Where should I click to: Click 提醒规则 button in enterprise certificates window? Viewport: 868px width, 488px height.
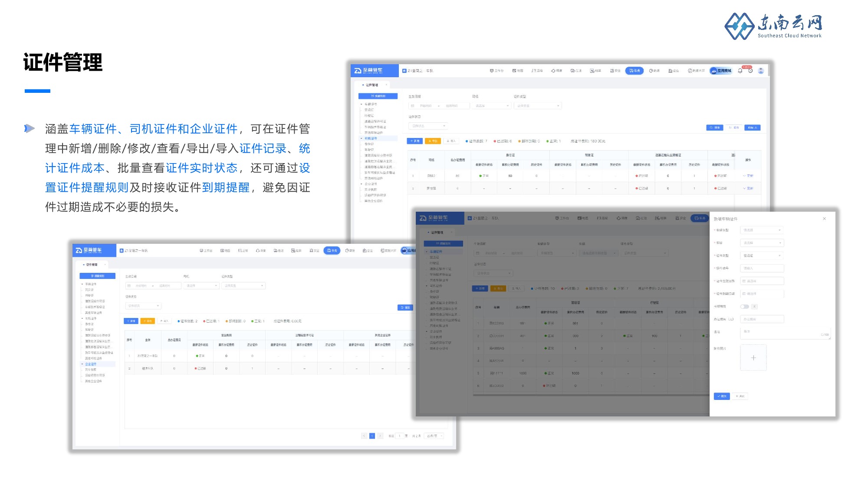[98, 276]
